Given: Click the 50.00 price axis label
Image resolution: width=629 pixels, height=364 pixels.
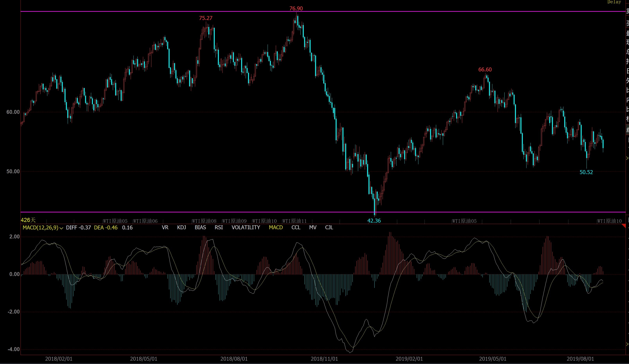Looking at the screenshot, I should click(13, 172).
